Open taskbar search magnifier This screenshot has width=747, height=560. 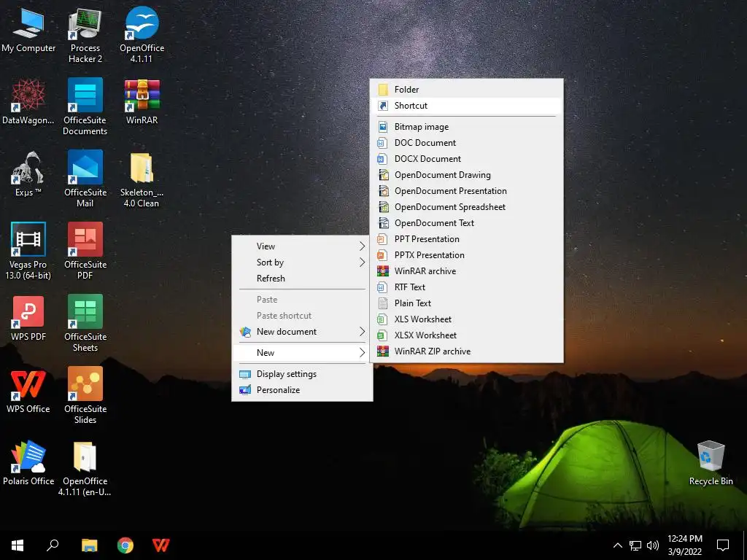[x=53, y=545]
